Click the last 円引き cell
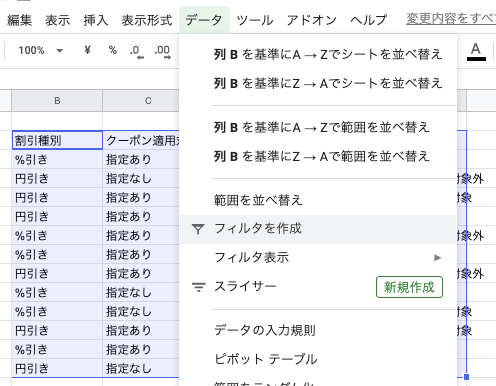This screenshot has height=386, width=496. [57, 368]
